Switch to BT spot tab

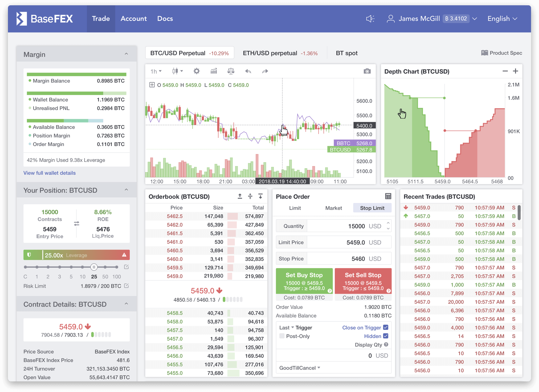coord(347,53)
